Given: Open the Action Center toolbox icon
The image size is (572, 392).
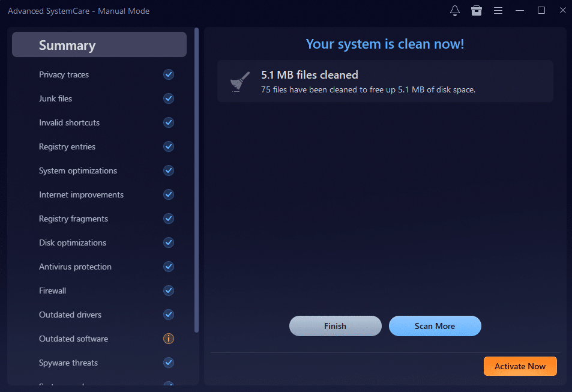Looking at the screenshot, I should coord(476,10).
